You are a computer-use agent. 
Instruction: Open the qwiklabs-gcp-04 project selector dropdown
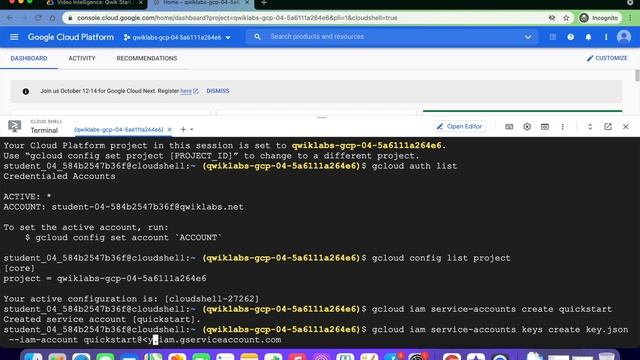tap(177, 37)
